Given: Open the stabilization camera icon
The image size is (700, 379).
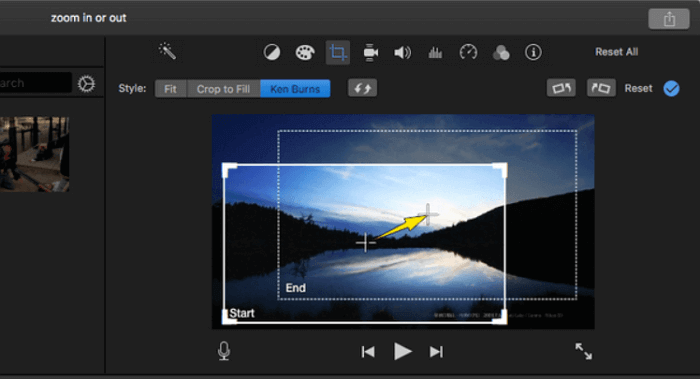Looking at the screenshot, I should [x=370, y=52].
